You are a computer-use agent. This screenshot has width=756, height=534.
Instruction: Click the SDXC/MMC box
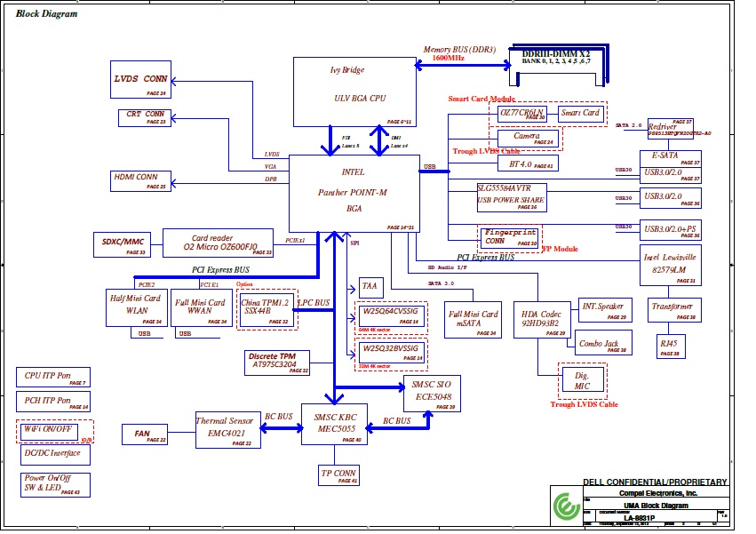pyautogui.click(x=122, y=244)
